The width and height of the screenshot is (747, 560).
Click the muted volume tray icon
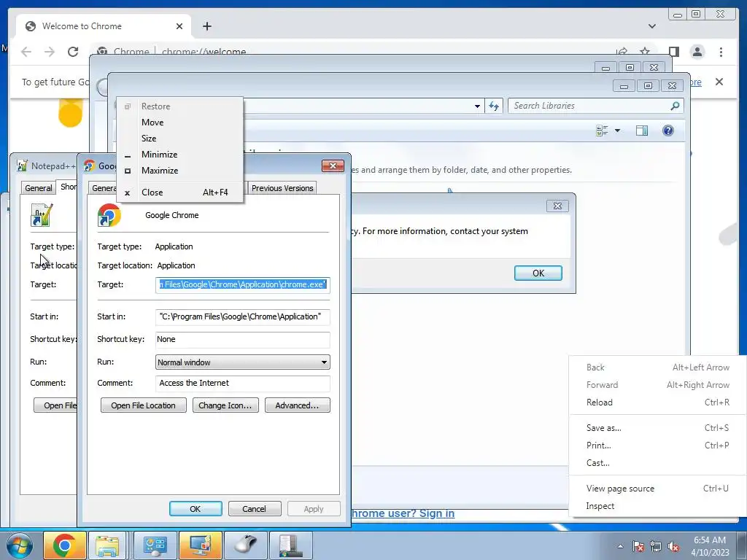click(x=673, y=547)
